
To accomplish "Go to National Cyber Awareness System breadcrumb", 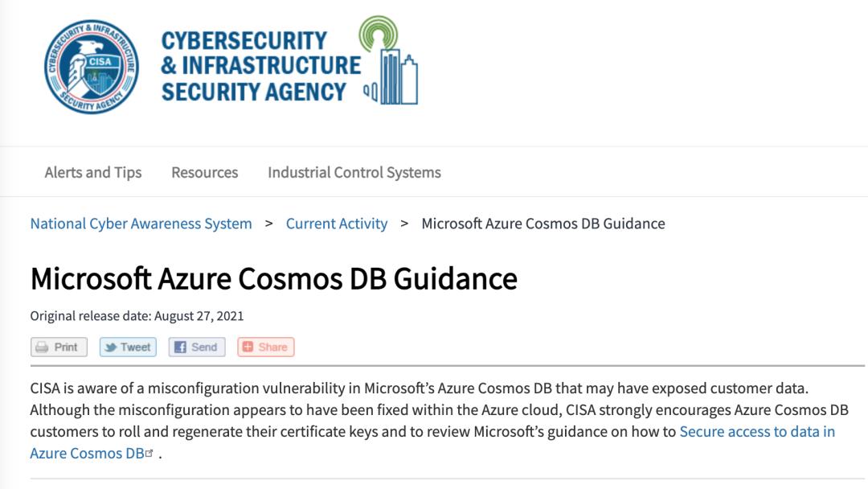I will click(x=141, y=224).
